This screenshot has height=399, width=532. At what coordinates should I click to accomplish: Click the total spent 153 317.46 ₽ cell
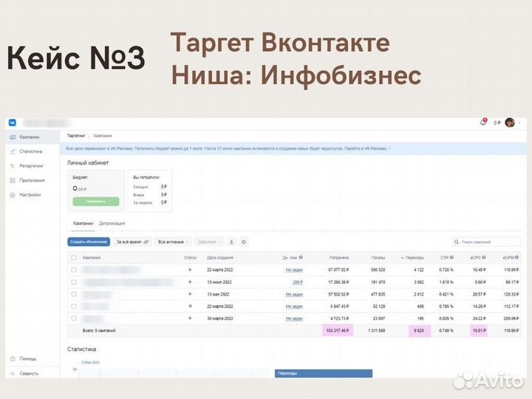338,330
